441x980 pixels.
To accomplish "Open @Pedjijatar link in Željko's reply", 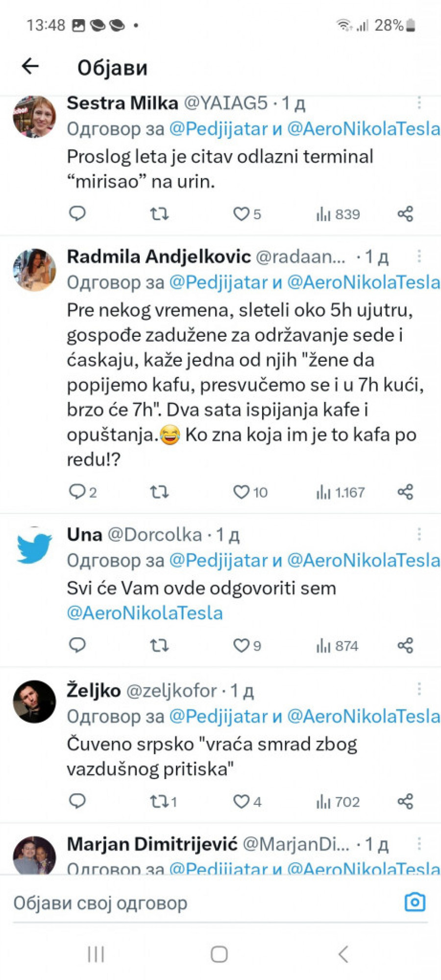I will click(x=219, y=716).
